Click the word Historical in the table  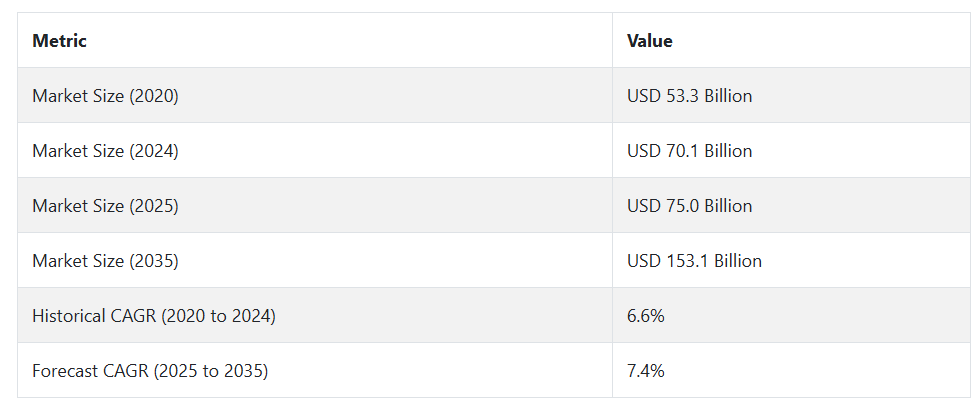(x=69, y=316)
